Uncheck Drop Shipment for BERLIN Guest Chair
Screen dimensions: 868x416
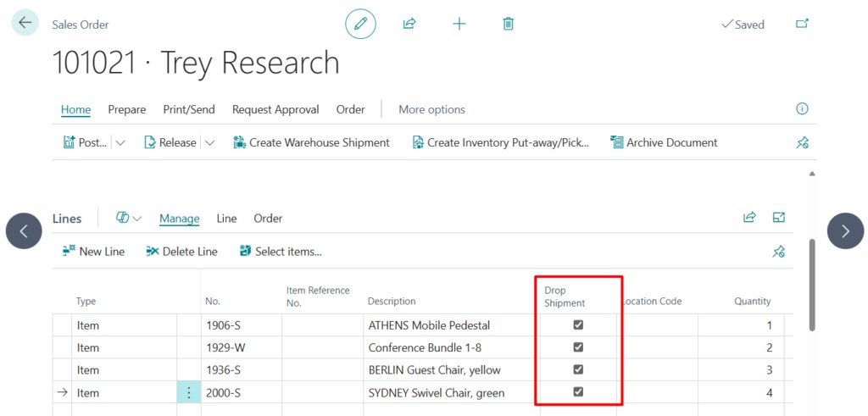(578, 369)
